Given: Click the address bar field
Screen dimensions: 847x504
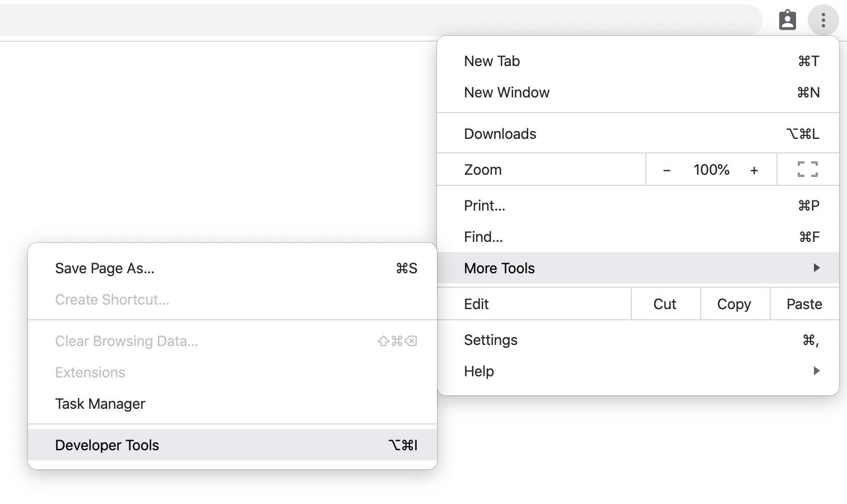Looking at the screenshot, I should pyautogui.click(x=381, y=21).
